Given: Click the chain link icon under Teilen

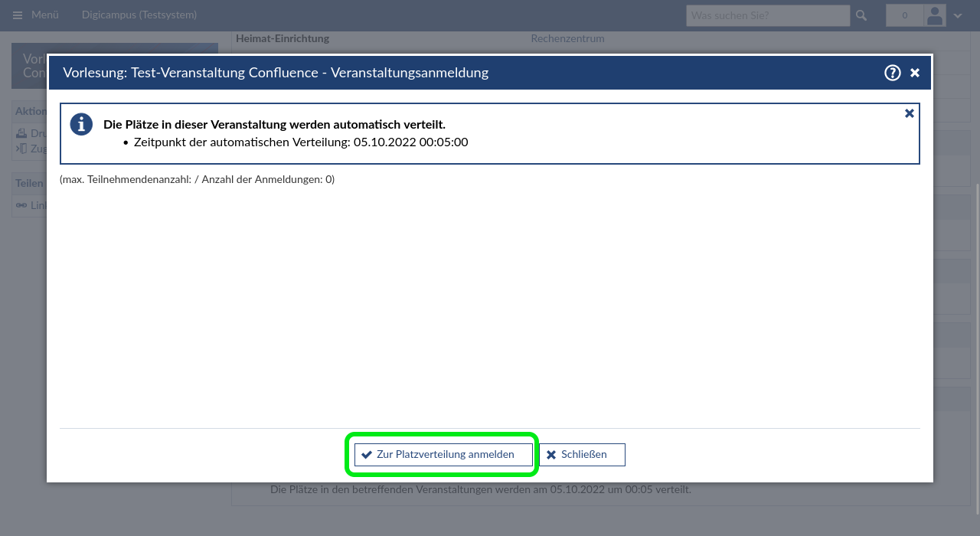Looking at the screenshot, I should coord(21,205).
